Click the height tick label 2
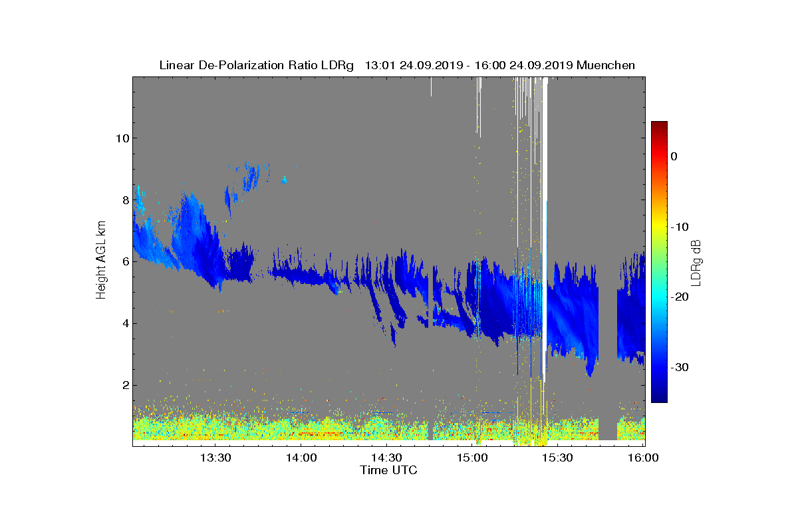 click(125, 385)
